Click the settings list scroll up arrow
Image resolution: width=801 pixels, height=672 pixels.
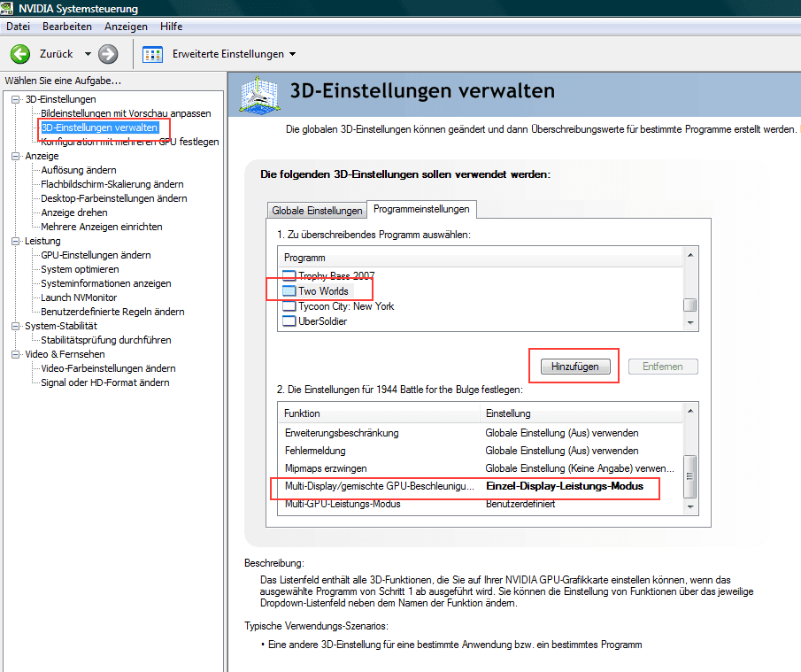(690, 411)
